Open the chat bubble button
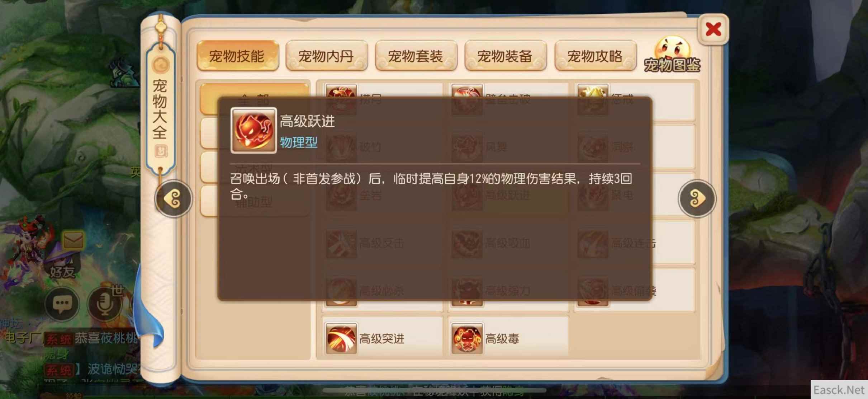This screenshot has height=399, width=868. [62, 304]
